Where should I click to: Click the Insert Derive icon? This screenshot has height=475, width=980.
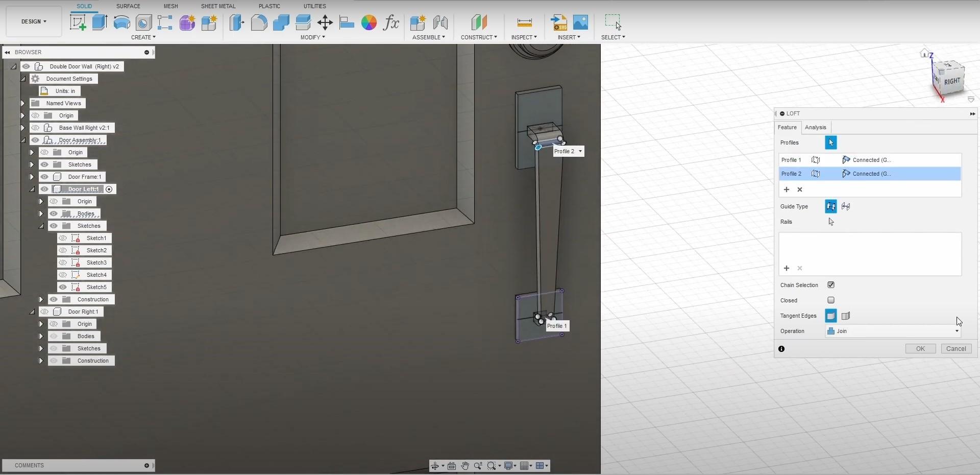(x=559, y=22)
